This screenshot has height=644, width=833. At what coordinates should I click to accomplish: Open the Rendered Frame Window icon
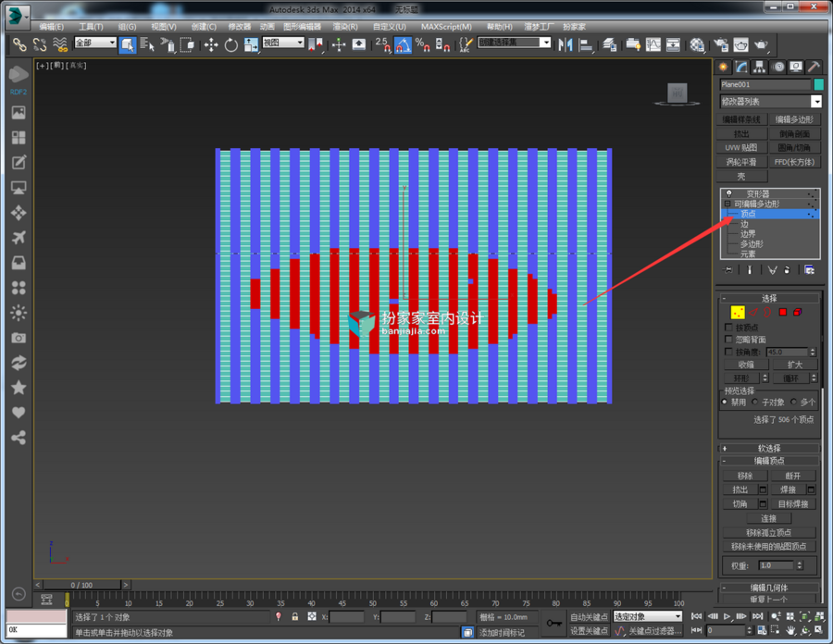741,45
